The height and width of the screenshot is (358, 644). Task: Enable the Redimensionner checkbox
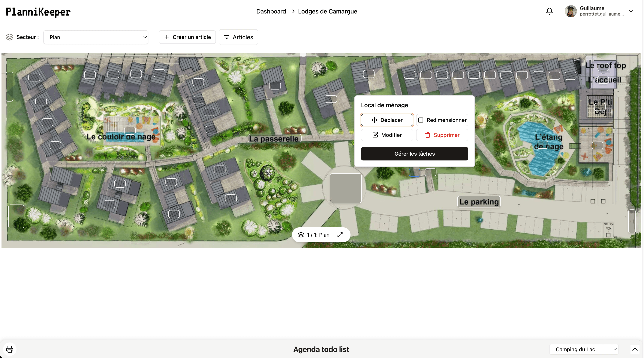pyautogui.click(x=421, y=120)
